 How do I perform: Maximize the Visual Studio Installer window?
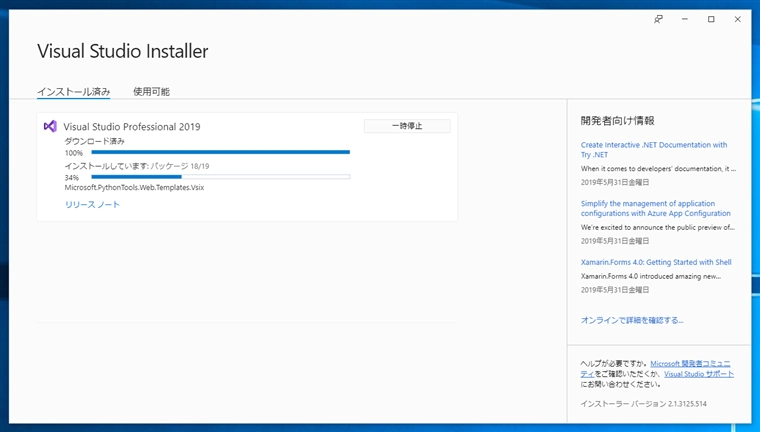click(x=711, y=19)
